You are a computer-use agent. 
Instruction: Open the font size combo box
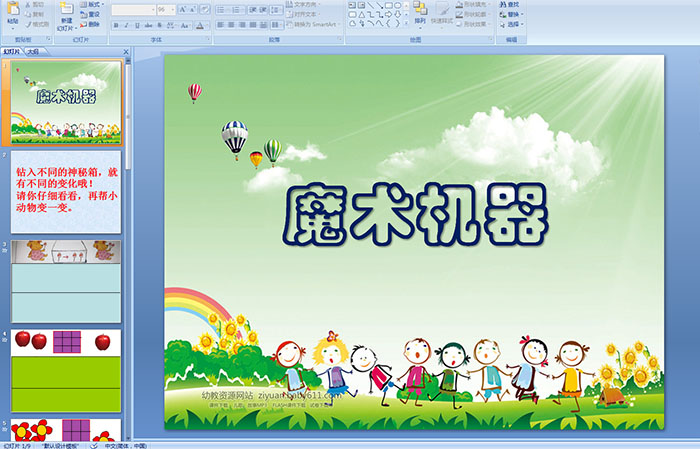(x=166, y=10)
